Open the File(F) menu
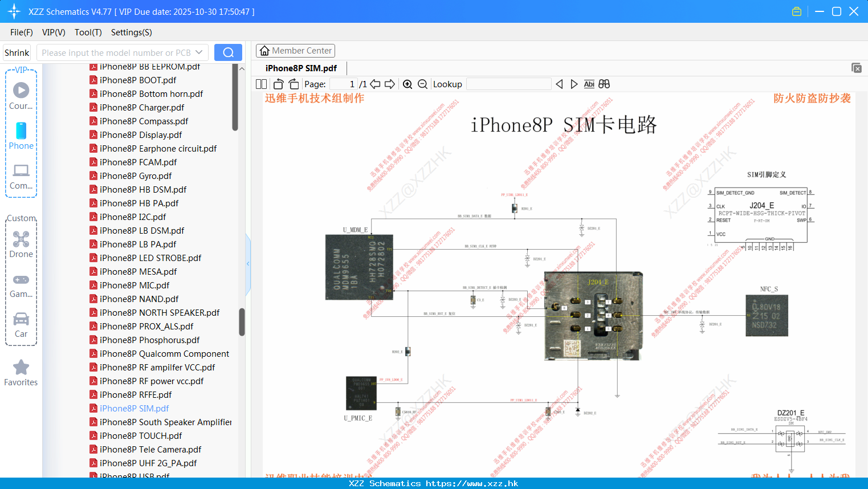Image resolution: width=868 pixels, height=489 pixels. tap(22, 32)
